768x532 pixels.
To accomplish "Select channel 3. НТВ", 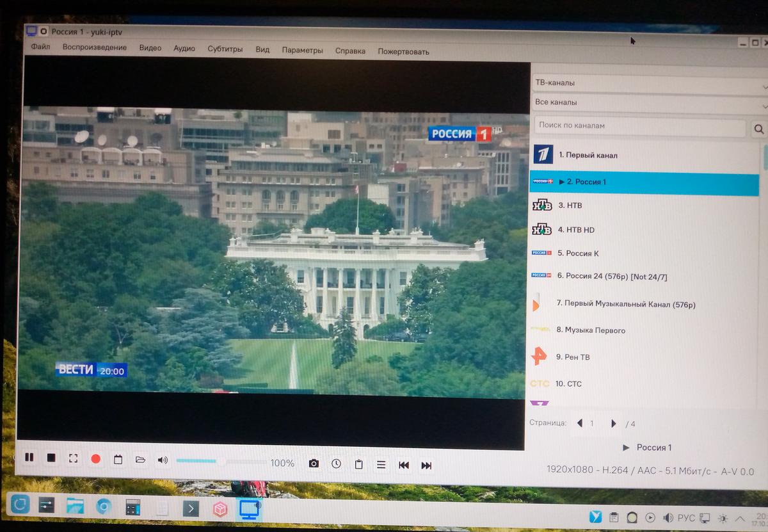I will point(644,206).
